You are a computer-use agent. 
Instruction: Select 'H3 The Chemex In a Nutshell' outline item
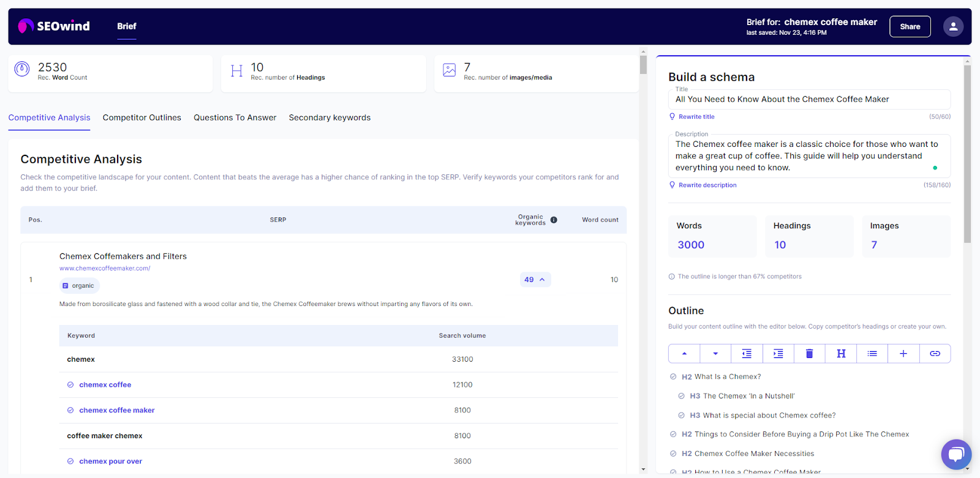742,396
